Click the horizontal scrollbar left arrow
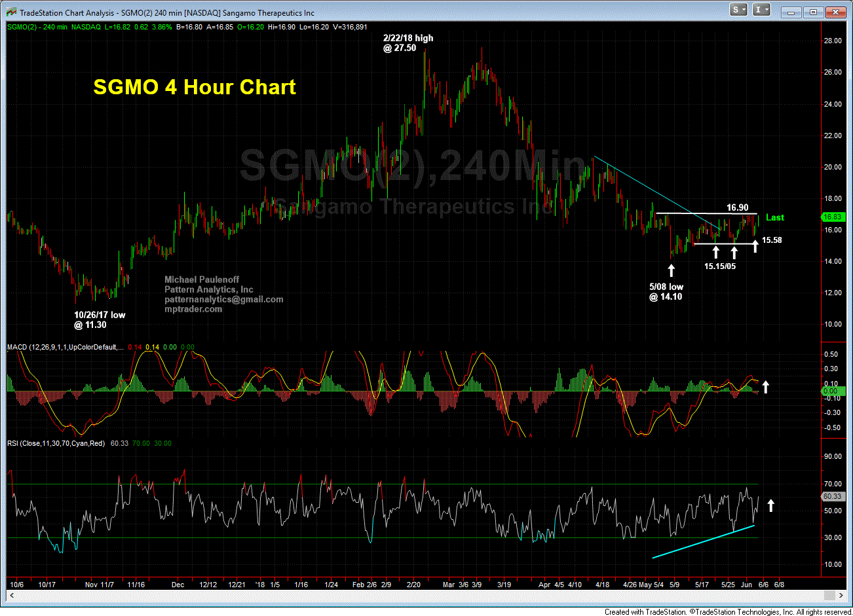 click(x=10, y=595)
